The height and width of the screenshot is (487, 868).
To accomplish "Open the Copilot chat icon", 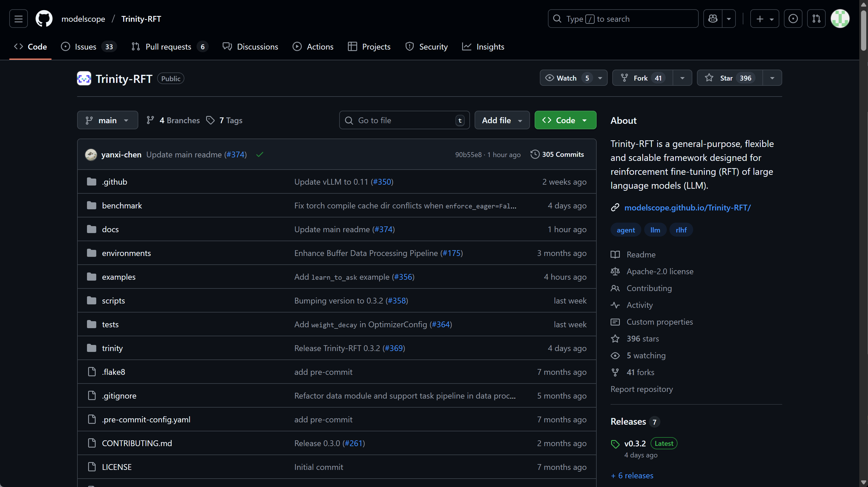I will click(713, 19).
